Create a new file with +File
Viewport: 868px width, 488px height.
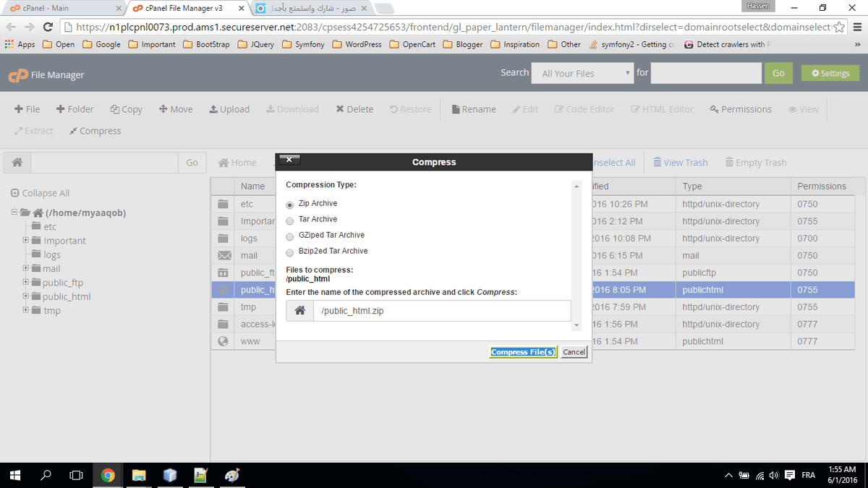pos(27,109)
